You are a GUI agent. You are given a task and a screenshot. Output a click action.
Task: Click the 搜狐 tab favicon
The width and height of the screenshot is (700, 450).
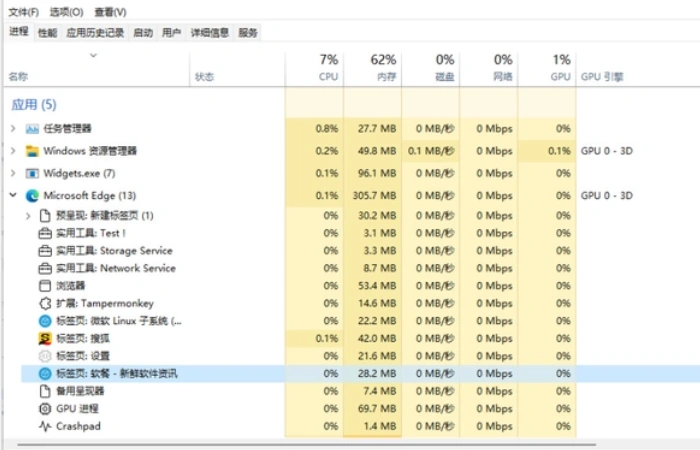pos(44,338)
